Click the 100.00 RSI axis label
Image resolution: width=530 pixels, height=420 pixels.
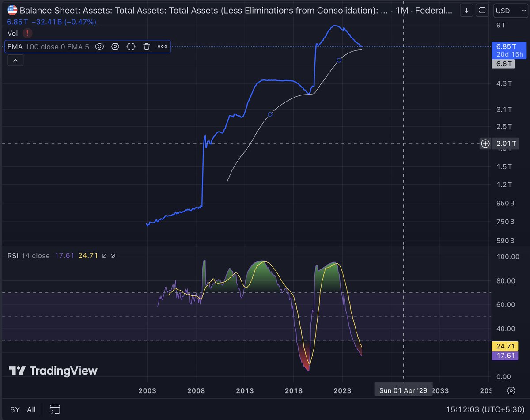click(x=507, y=257)
